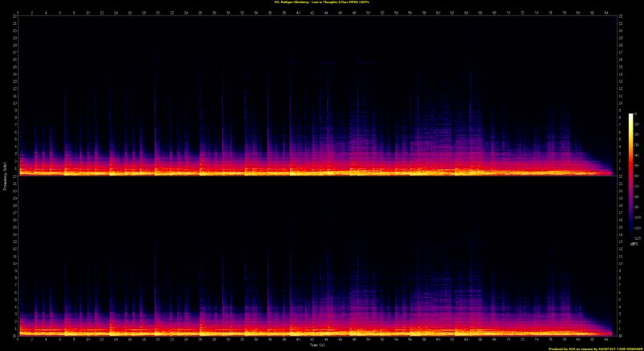
Task: Click the dBFS color scale bar
Action: click(631, 175)
